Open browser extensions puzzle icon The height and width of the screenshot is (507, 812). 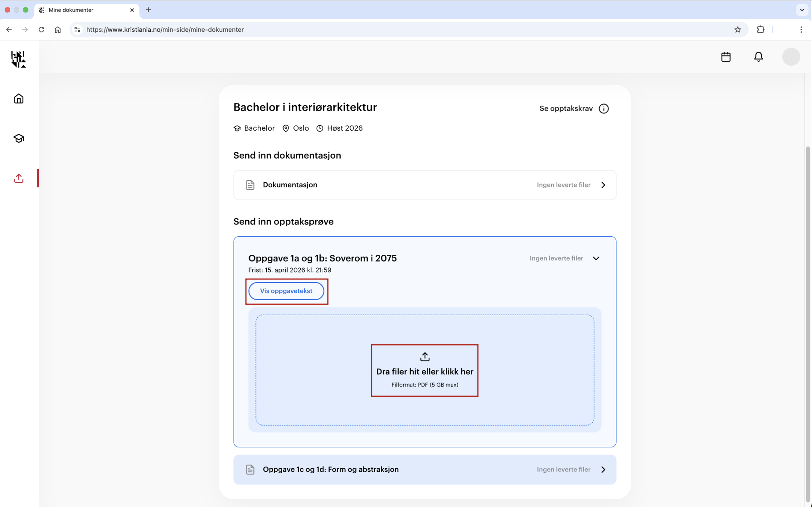coord(760,30)
